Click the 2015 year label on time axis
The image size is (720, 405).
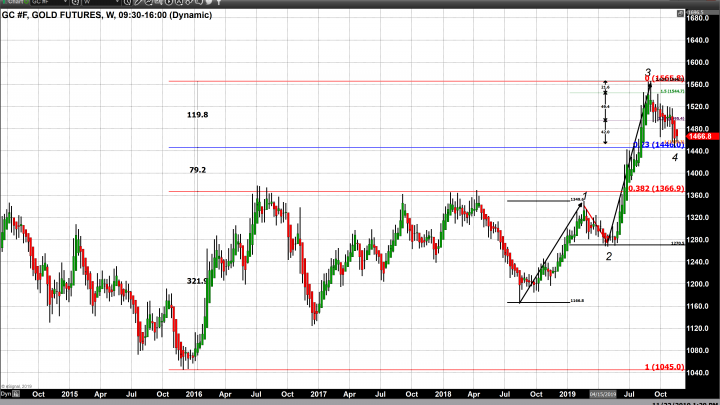click(x=69, y=394)
